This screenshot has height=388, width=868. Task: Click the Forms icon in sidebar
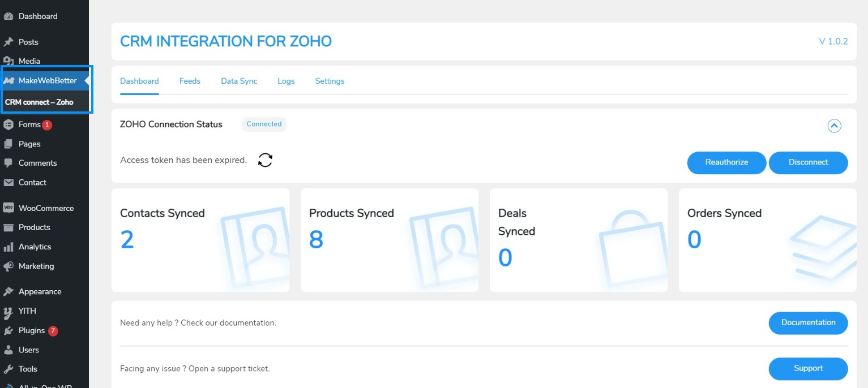click(8, 124)
